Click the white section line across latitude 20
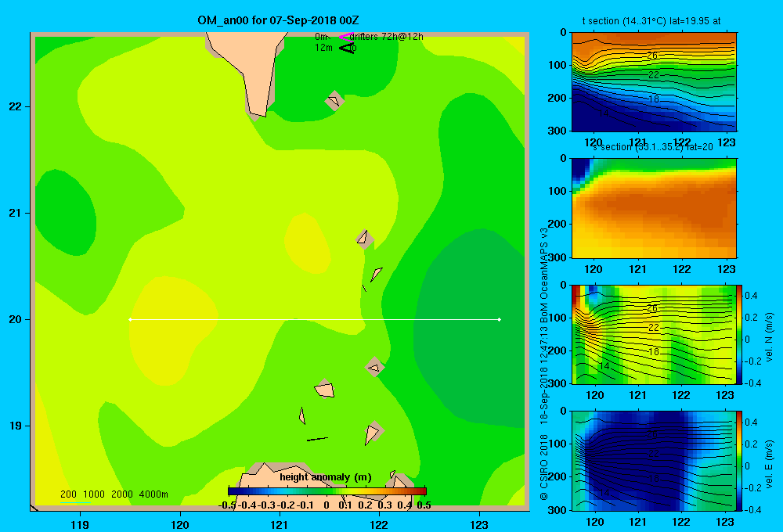 tap(315, 319)
